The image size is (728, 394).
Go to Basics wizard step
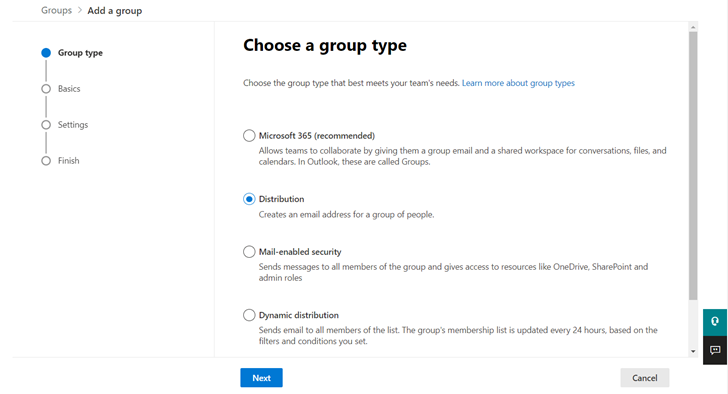pos(61,89)
